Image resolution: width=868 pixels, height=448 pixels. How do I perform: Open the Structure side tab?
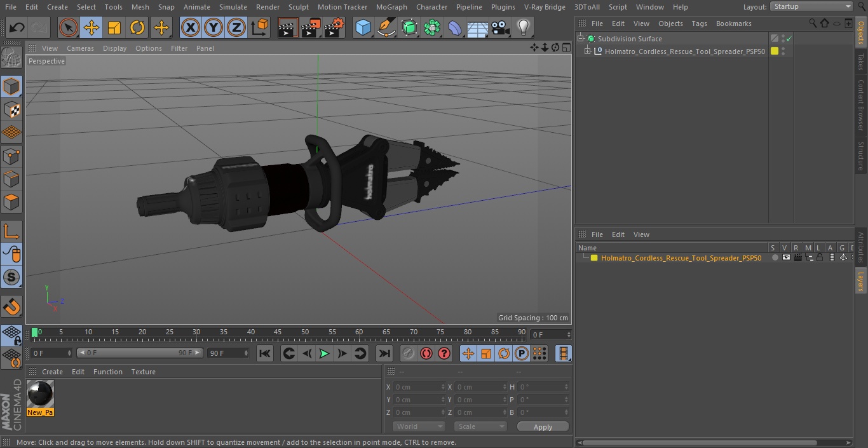[x=861, y=156]
